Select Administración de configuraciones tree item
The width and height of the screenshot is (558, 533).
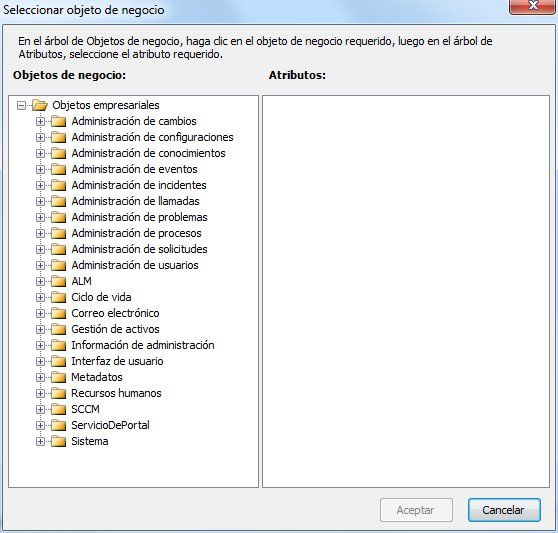152,137
